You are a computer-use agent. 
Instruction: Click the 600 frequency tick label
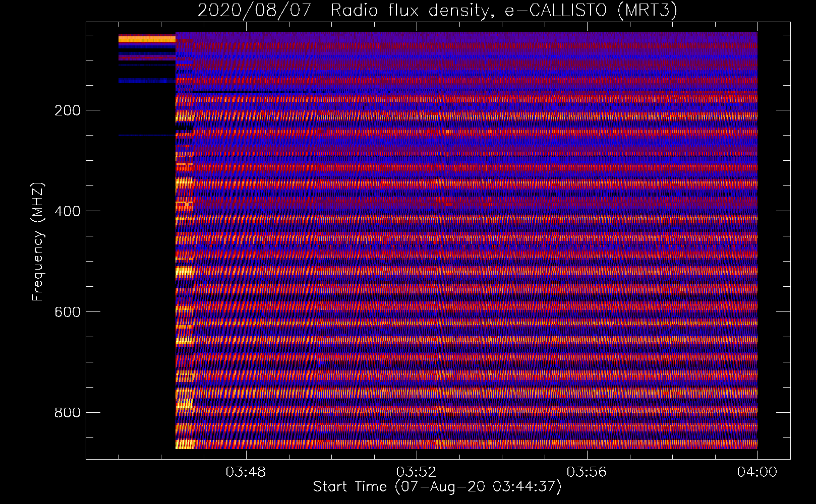[68, 312]
